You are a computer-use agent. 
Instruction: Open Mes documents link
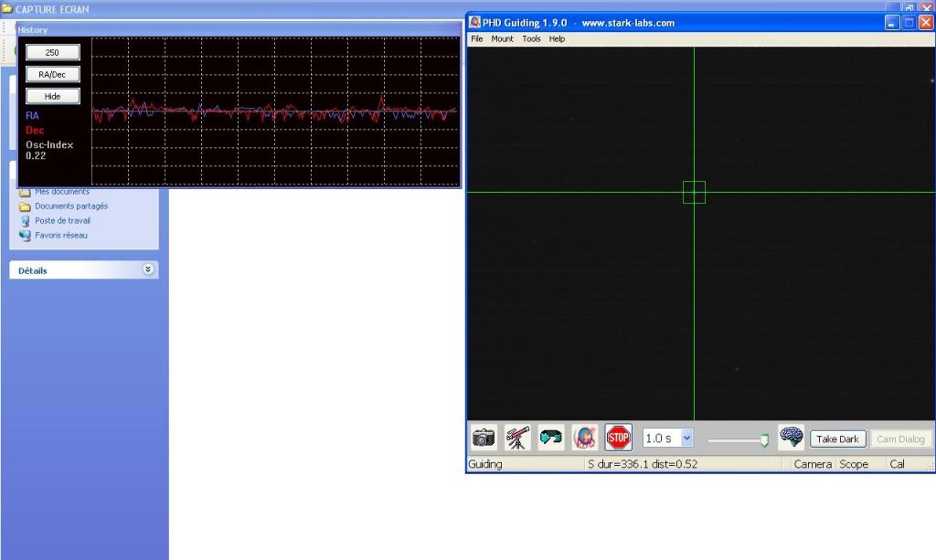point(62,192)
